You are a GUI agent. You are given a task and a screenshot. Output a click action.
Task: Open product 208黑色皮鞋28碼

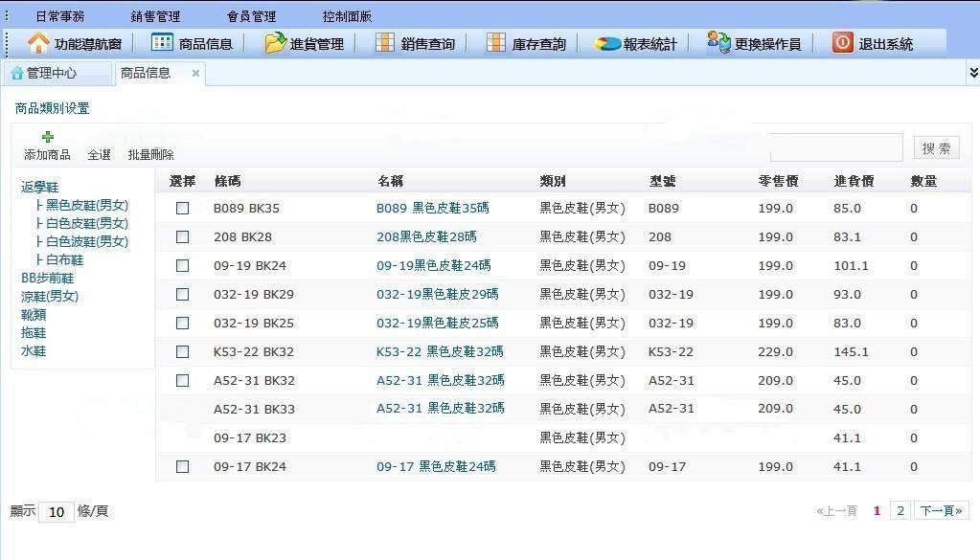426,236
